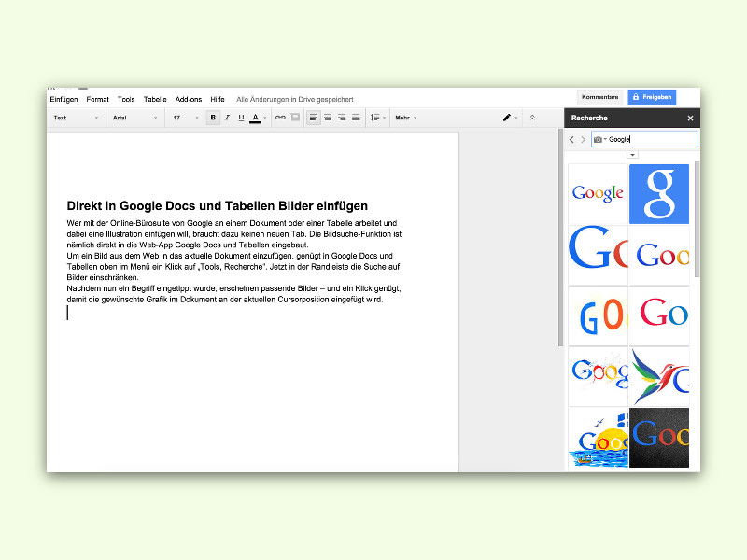Select the blue square g icon thumbnail
The height and width of the screenshot is (560, 747).
coord(659,194)
